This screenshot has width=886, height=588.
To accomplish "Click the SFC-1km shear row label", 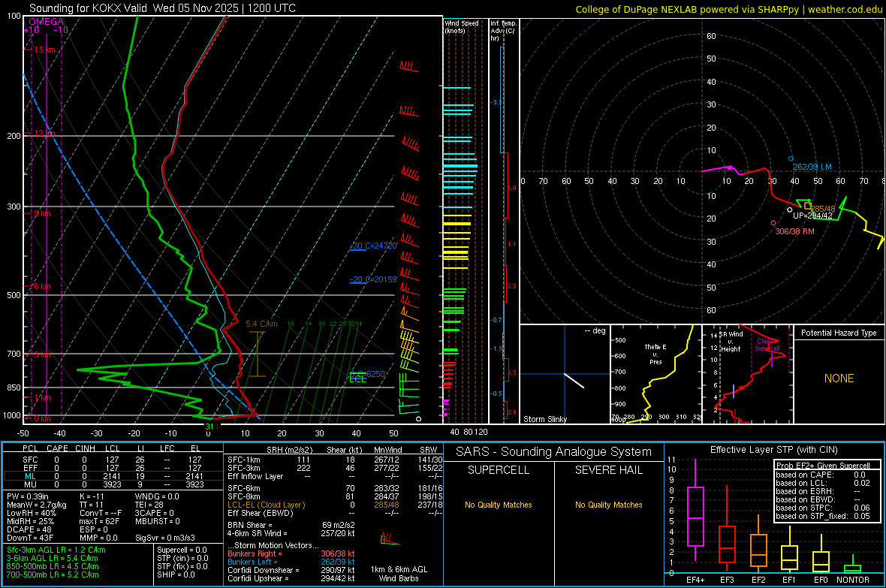I will [243, 460].
